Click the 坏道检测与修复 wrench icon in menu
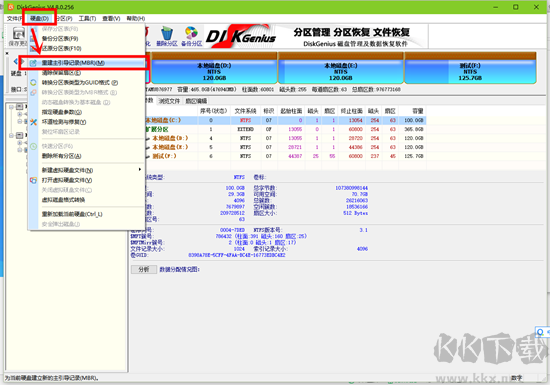This screenshot has width=550, height=385. coord(33,122)
